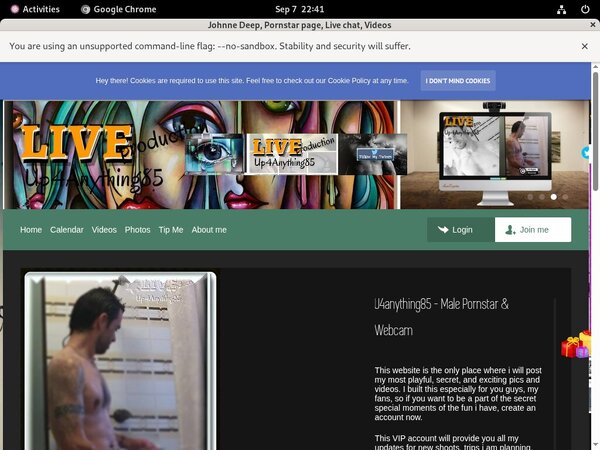Accept cookies with I Don't Mind Cookies
The image size is (600, 450).
(457, 81)
